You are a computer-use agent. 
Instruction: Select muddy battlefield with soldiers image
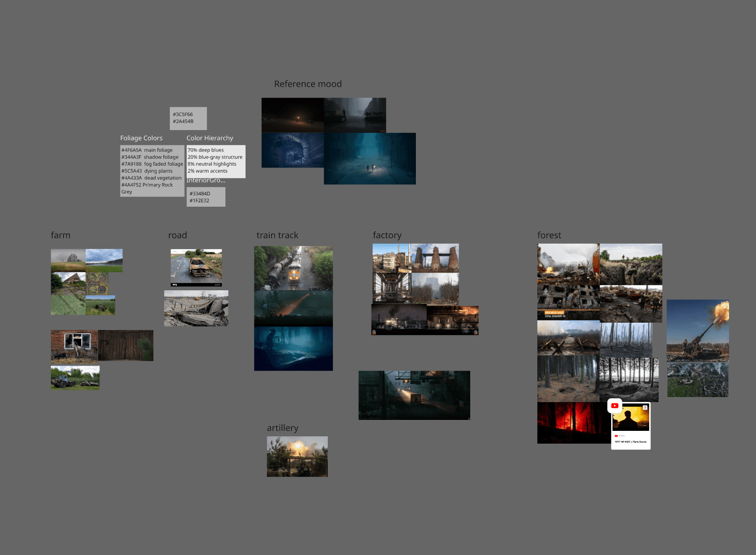coord(631,304)
